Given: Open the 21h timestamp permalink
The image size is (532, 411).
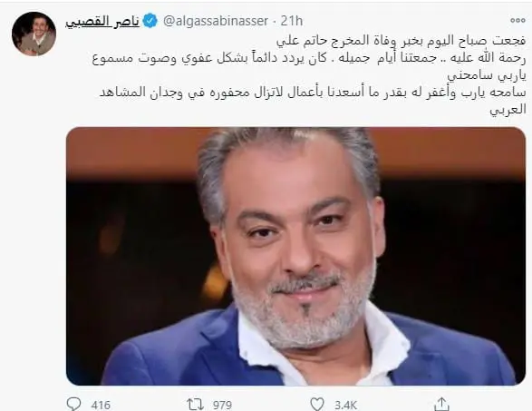Looking at the screenshot, I should tap(292, 21).
